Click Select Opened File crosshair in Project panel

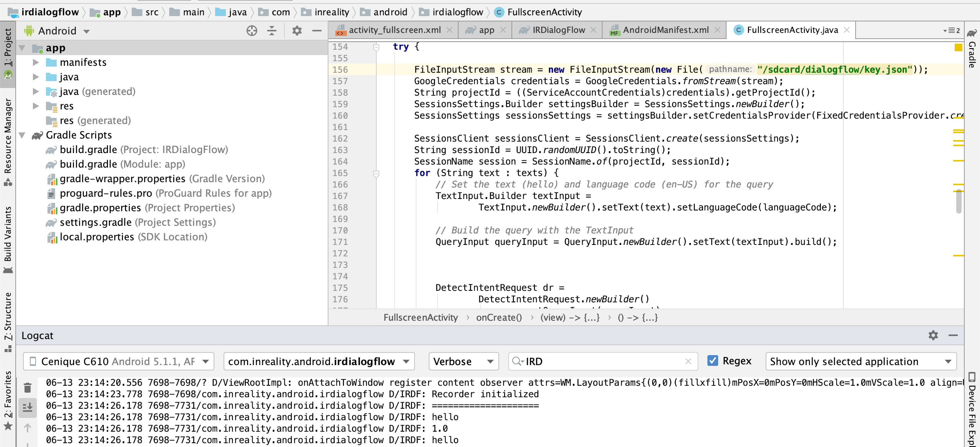click(251, 31)
